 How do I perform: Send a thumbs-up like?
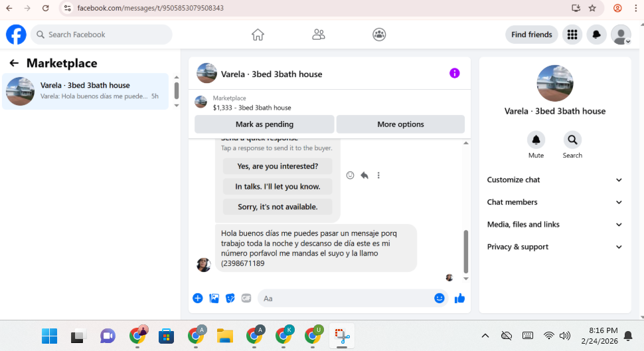459,298
